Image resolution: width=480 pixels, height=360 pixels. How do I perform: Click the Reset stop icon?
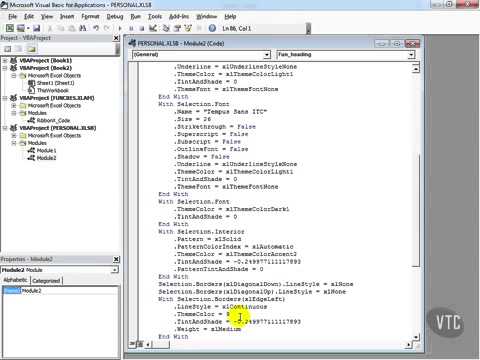(142, 28)
